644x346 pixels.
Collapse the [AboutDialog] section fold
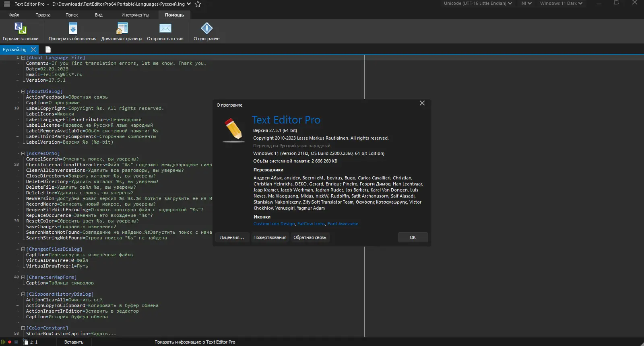tap(23, 92)
